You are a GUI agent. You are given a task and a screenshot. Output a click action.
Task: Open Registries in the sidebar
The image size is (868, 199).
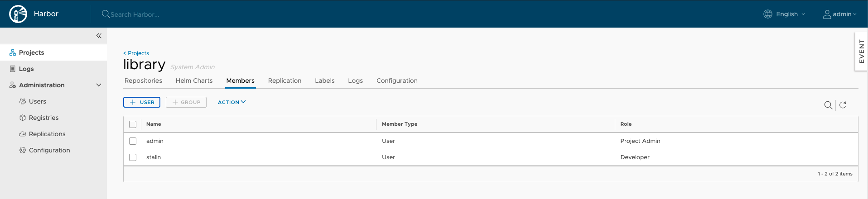[x=43, y=118]
